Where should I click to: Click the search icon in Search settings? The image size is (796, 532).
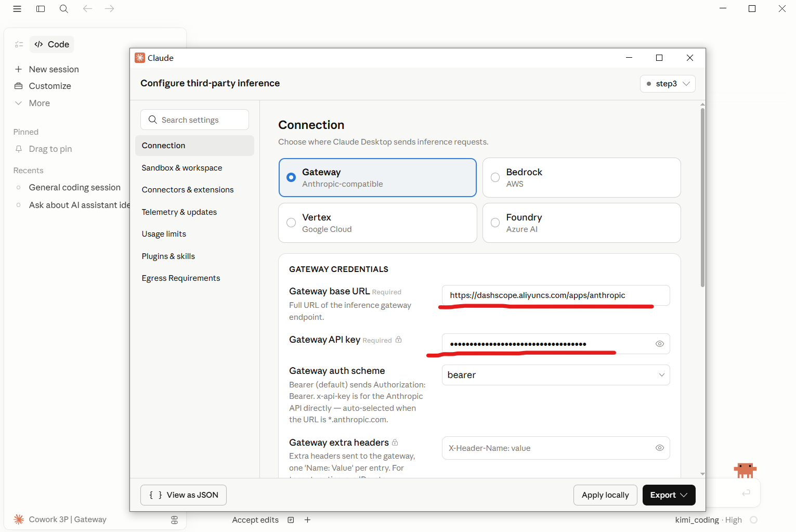[x=152, y=120]
